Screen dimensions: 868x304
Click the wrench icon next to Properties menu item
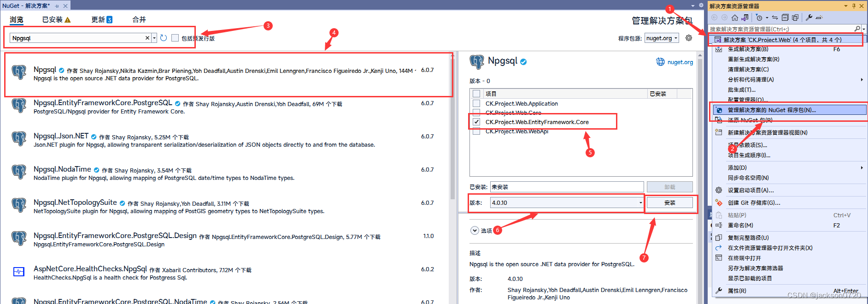point(719,291)
